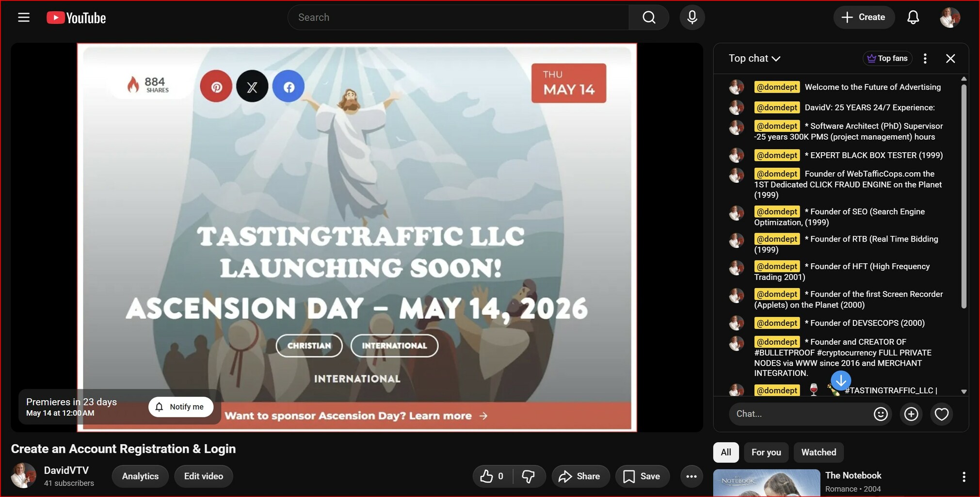Expand the Top chat dropdown
980x497 pixels.
click(754, 59)
